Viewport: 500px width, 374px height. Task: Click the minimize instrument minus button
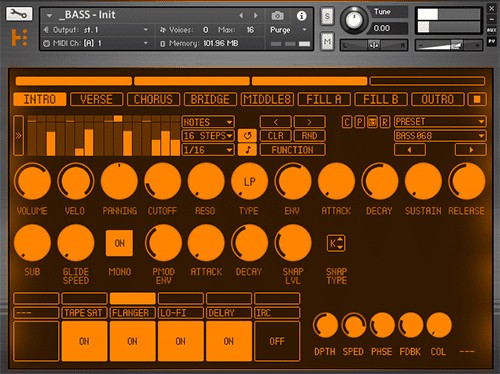pyautogui.click(x=491, y=20)
